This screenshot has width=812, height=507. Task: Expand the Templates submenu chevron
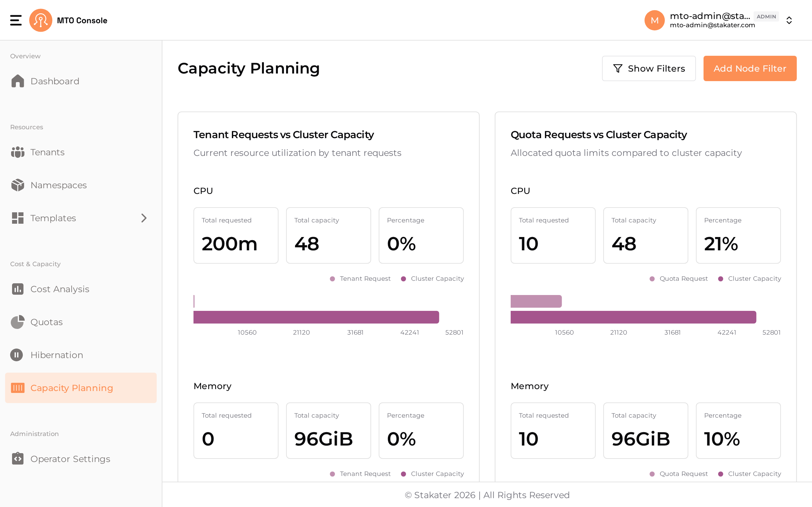pyautogui.click(x=144, y=218)
